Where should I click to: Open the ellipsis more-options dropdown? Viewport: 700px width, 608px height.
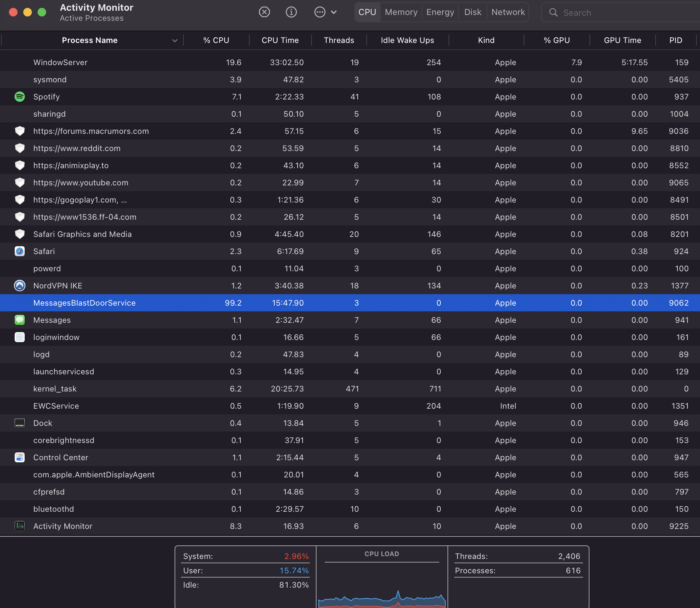(320, 12)
